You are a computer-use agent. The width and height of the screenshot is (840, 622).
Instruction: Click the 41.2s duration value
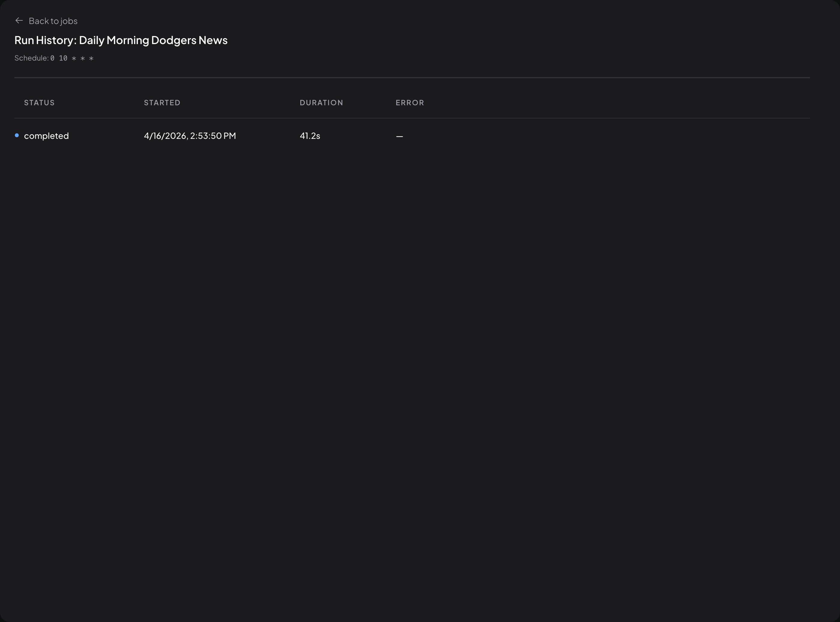309,136
